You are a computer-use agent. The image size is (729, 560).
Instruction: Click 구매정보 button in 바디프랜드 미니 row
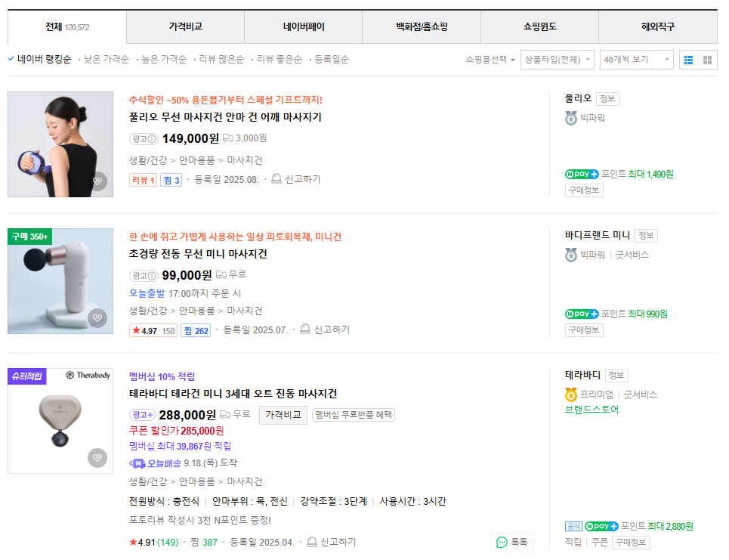coord(584,330)
